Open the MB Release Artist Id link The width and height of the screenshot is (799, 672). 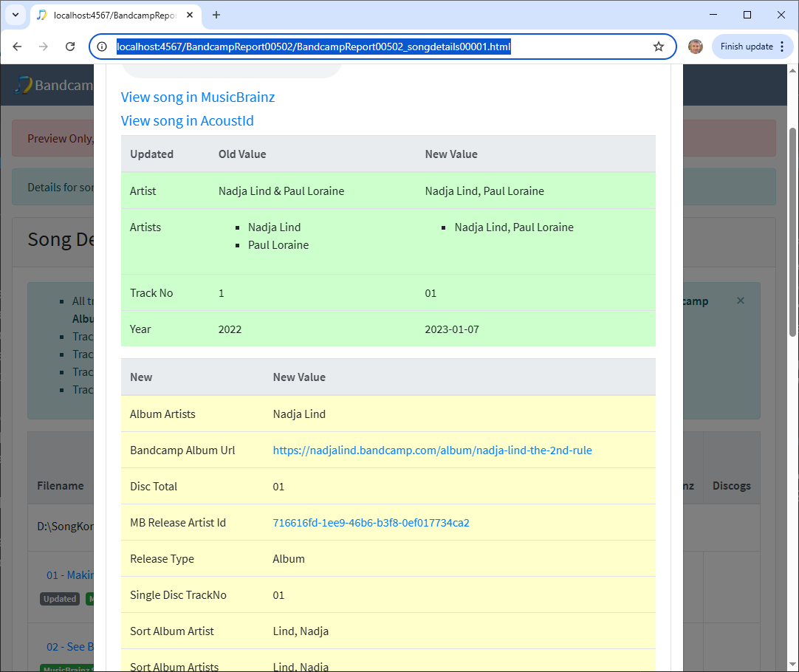pos(371,523)
